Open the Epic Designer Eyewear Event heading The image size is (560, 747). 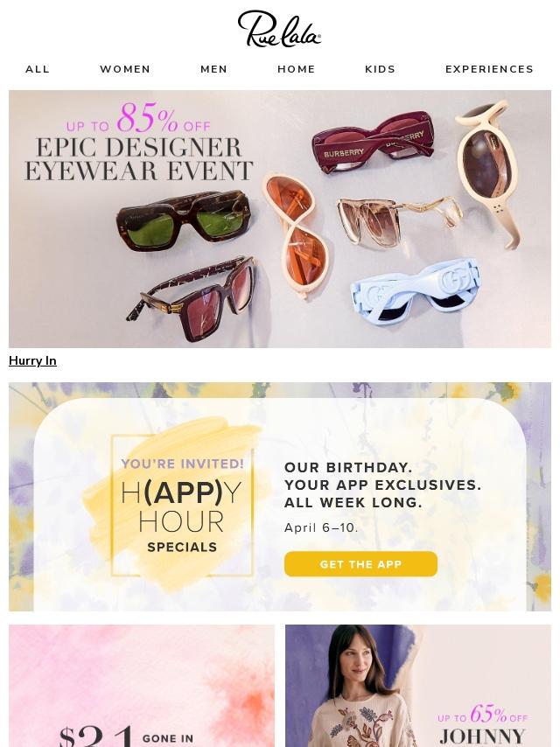pyautogui.click(x=139, y=158)
